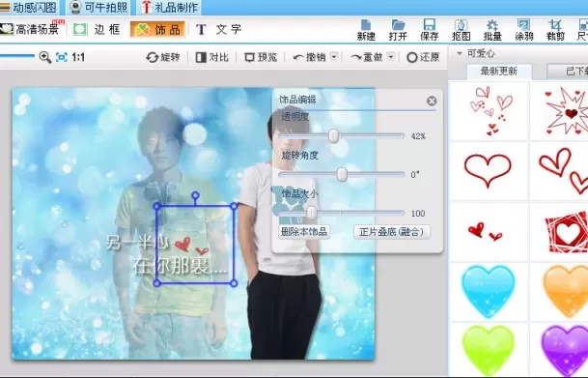
Task: Set zoom to 1:1
Action: (78, 57)
